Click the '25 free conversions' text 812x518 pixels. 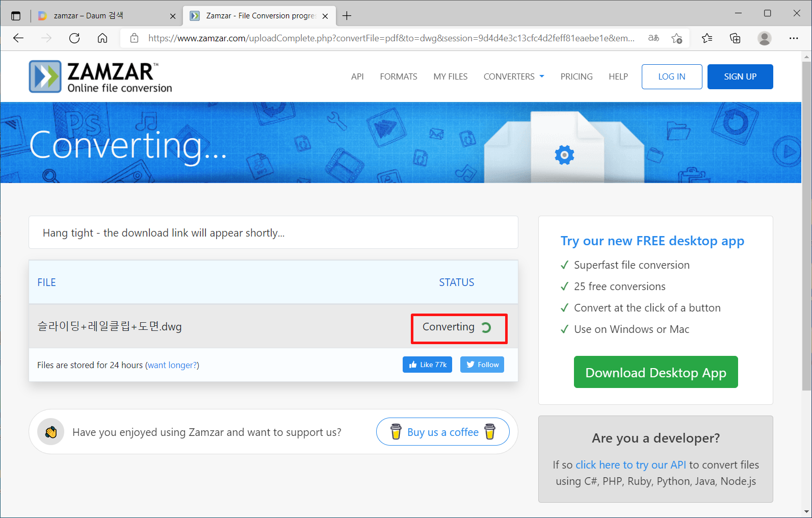coord(620,287)
